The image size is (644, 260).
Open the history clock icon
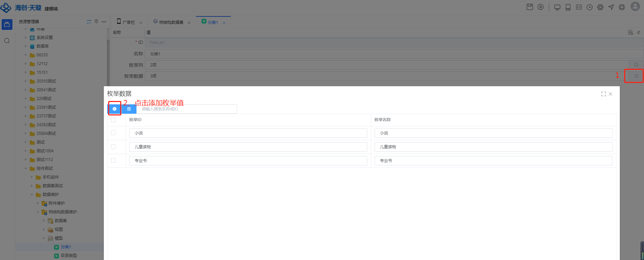(x=590, y=7)
